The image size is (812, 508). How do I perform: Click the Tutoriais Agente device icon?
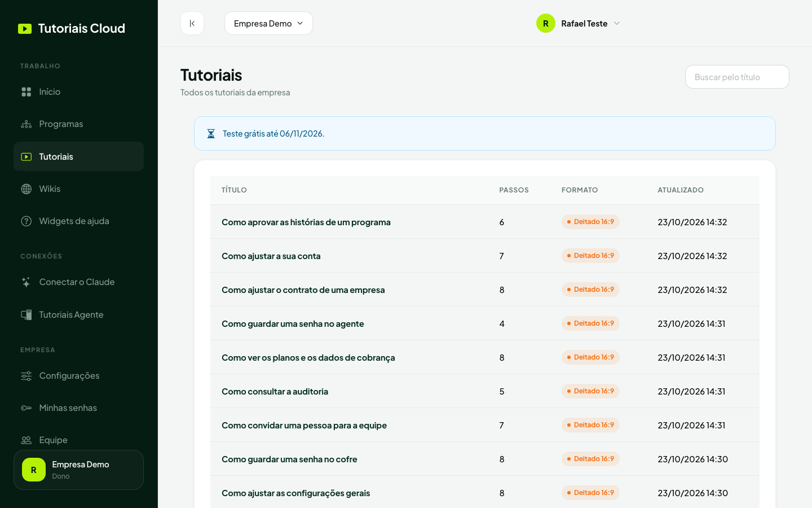pos(27,315)
